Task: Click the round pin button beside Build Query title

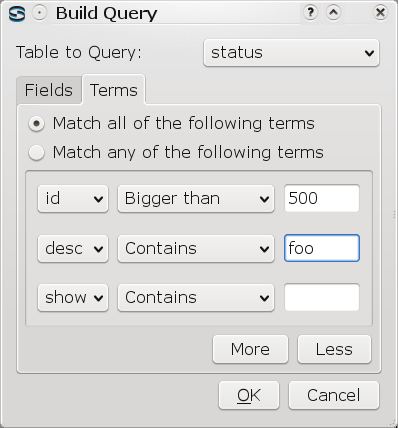Action: coord(40,13)
